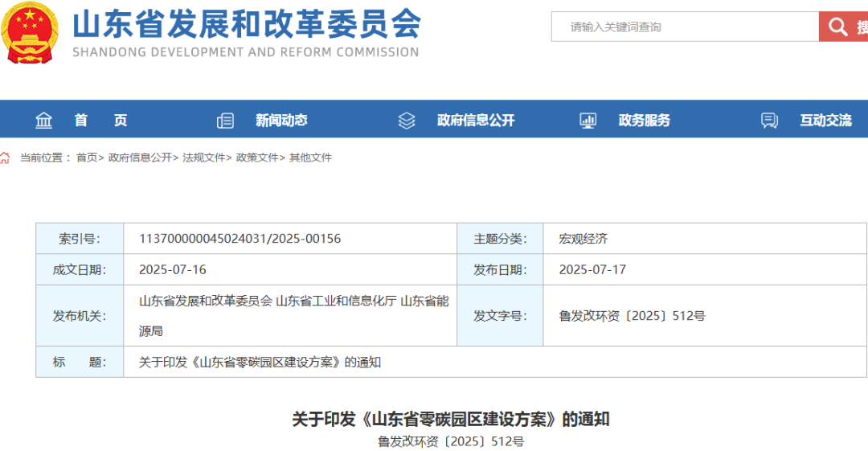Viewport: 868px width, 451px height.
Task: Select table cell 鲁发改环资〔2025〕512号
Action: tap(633, 316)
